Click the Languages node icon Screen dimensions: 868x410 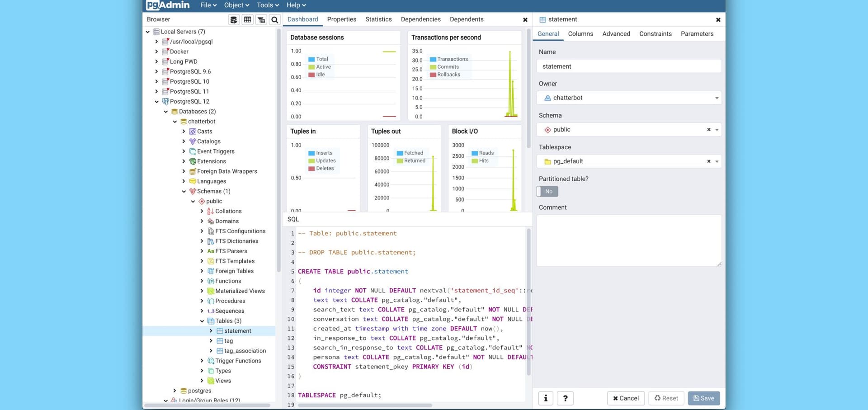click(x=193, y=181)
